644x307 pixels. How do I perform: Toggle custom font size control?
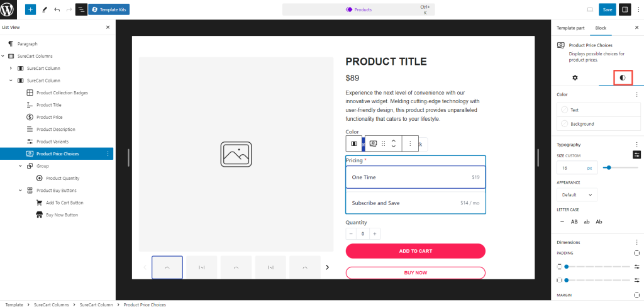pos(636,155)
